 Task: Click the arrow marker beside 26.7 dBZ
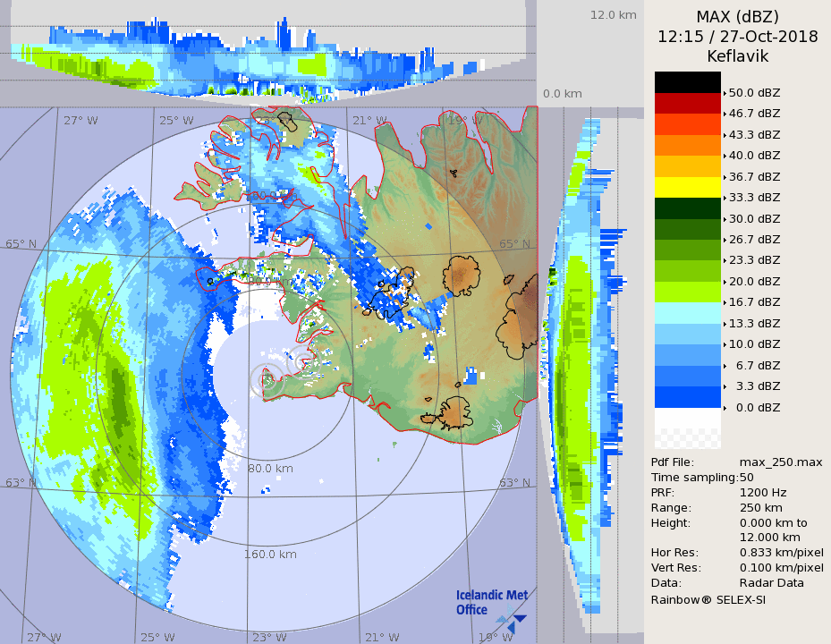(725, 239)
